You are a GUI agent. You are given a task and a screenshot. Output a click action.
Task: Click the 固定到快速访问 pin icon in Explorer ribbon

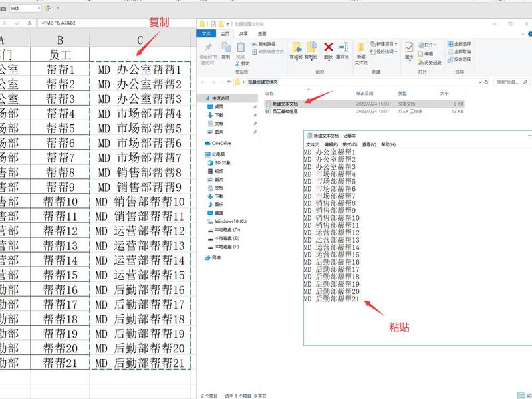208,47
